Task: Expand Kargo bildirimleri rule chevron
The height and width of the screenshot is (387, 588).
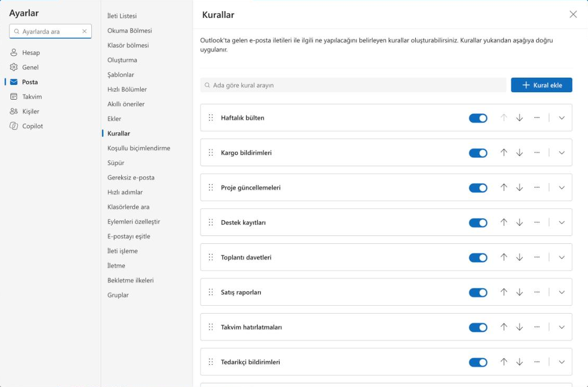Action: pyautogui.click(x=561, y=153)
